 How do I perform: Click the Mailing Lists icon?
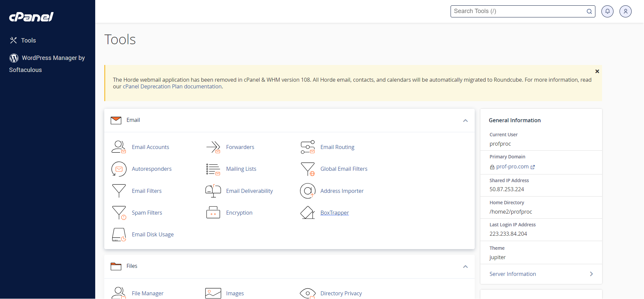point(213,169)
